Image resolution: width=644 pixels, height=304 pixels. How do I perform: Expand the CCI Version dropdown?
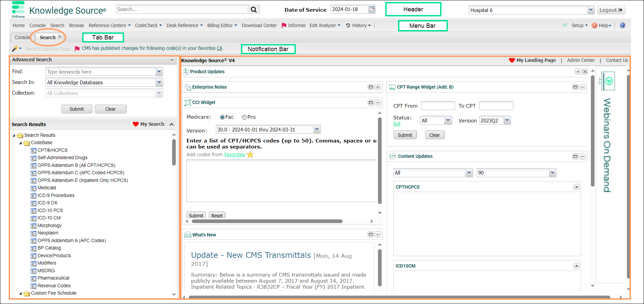click(x=317, y=129)
